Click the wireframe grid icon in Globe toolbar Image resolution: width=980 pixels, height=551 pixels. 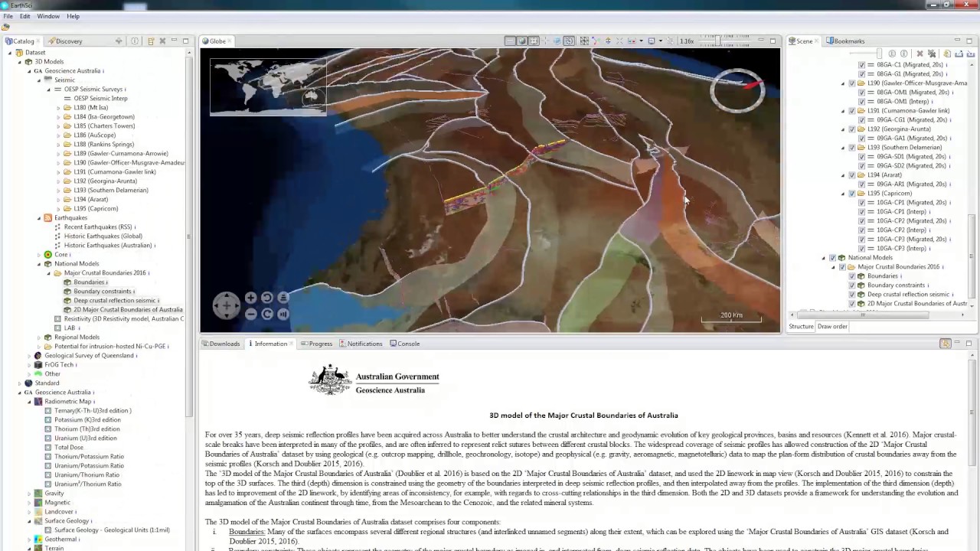(584, 41)
